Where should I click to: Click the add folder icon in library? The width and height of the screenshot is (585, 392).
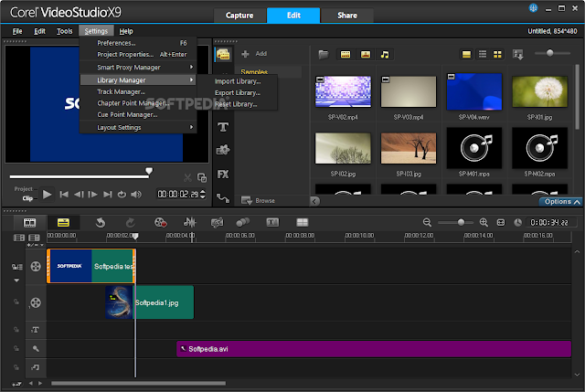324,55
